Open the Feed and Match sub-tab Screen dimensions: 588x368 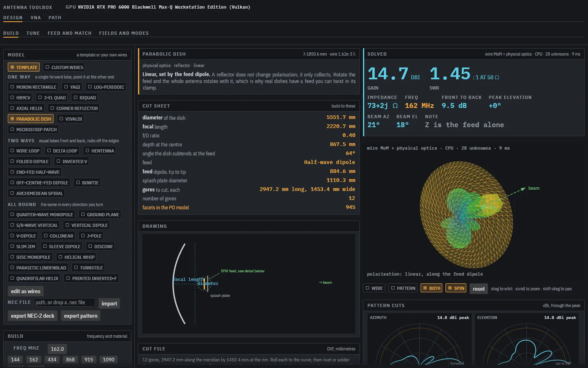[x=69, y=33]
